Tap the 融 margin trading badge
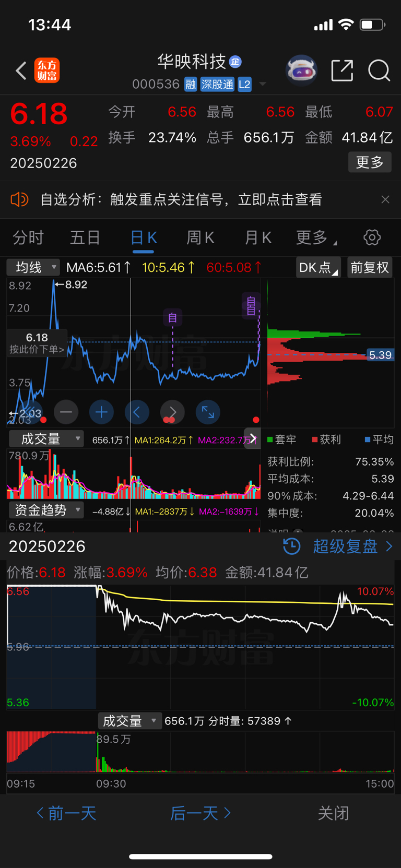Viewport: 401px width, 868px height. point(191,84)
